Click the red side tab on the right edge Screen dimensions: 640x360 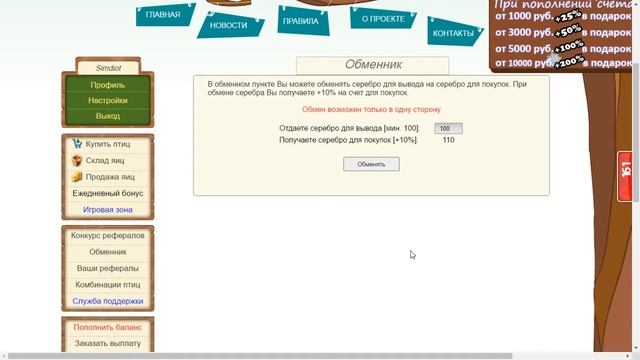click(625, 176)
